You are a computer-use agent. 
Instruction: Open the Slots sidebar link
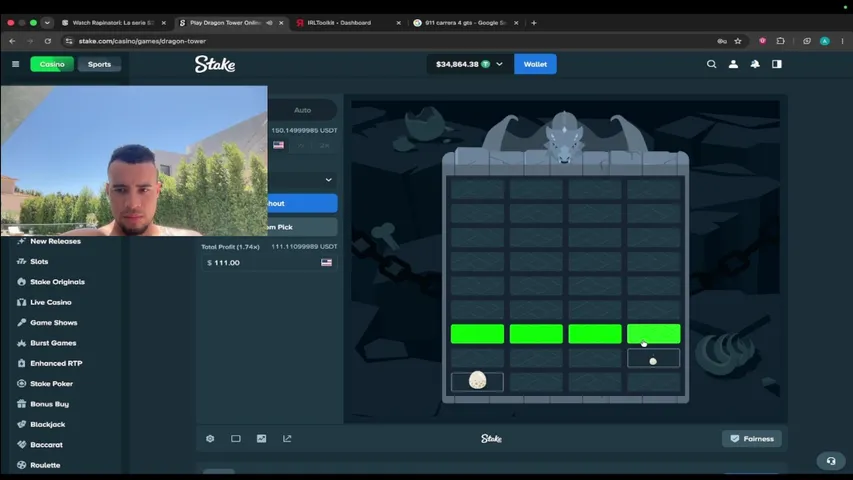39,261
